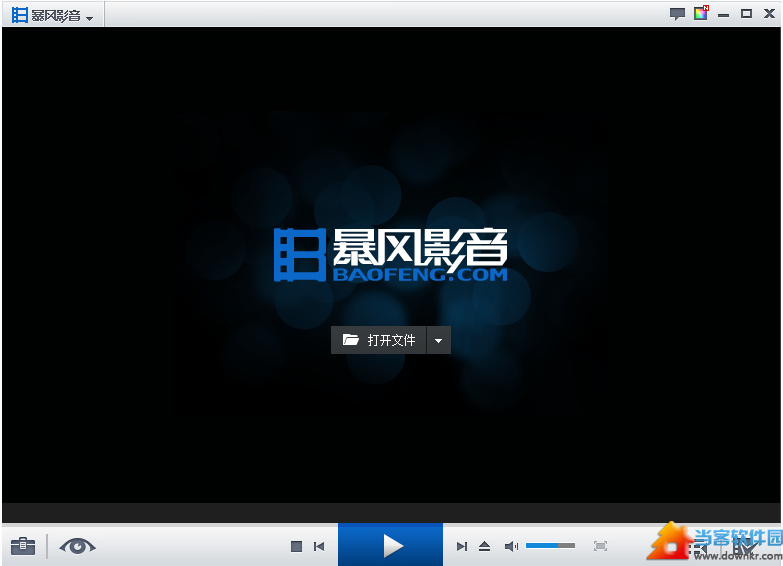783x566 pixels.
Task: Toggle the eye enhancement icon
Action: click(77, 546)
